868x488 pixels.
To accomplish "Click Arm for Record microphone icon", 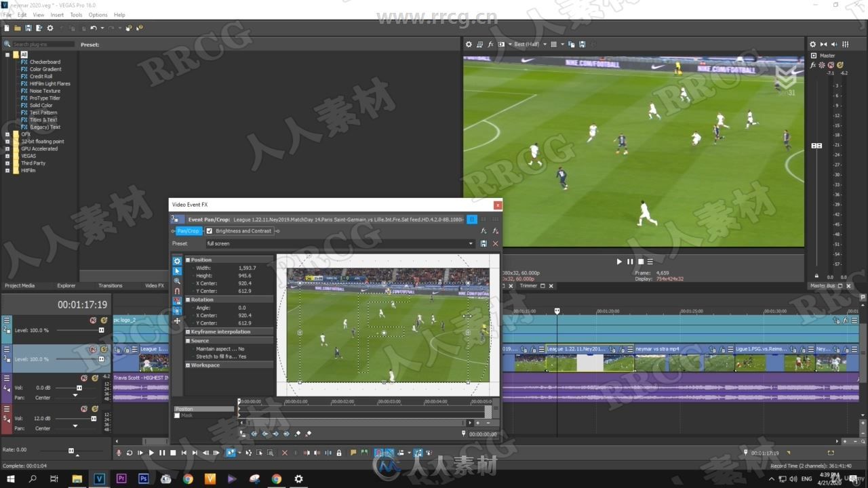I will tap(119, 453).
